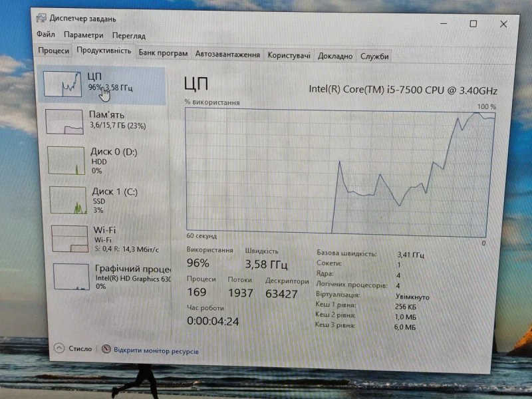532x399 pixels.
Task: Click the Стисло button label
Action: (x=80, y=348)
